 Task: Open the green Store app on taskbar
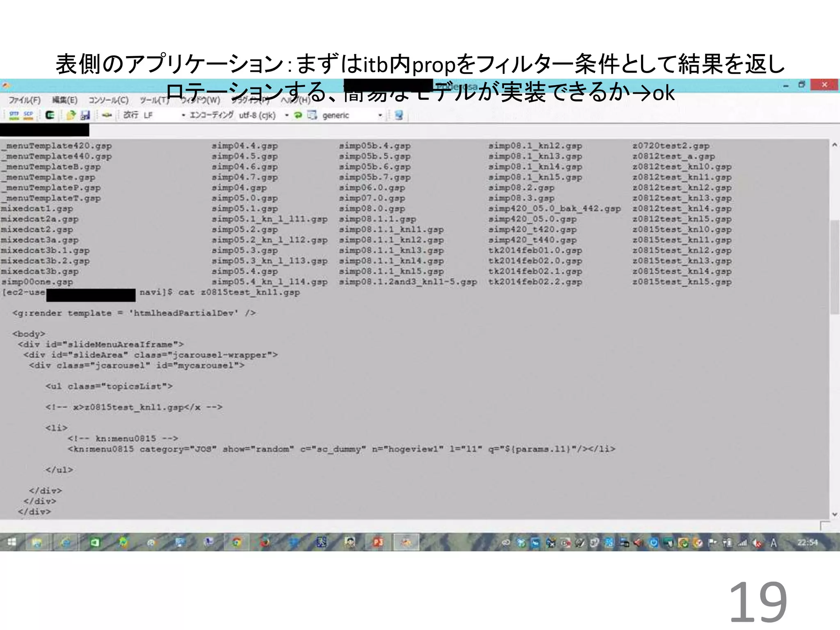[x=95, y=543]
